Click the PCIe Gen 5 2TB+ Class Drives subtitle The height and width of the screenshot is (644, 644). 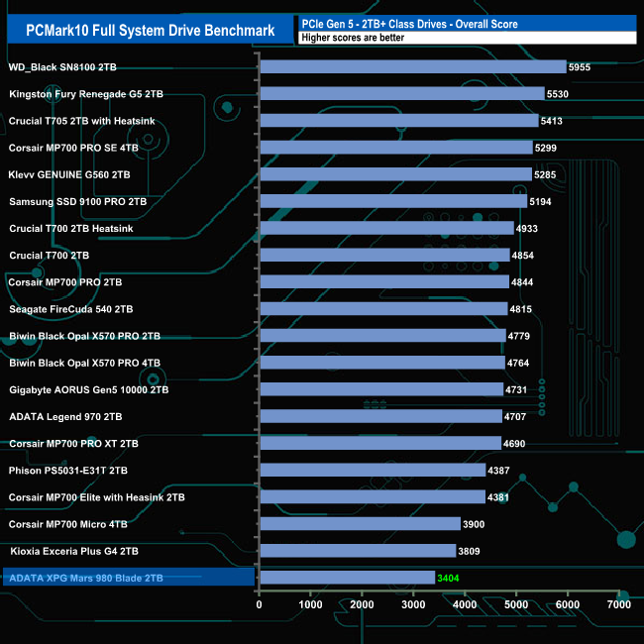[x=409, y=24]
